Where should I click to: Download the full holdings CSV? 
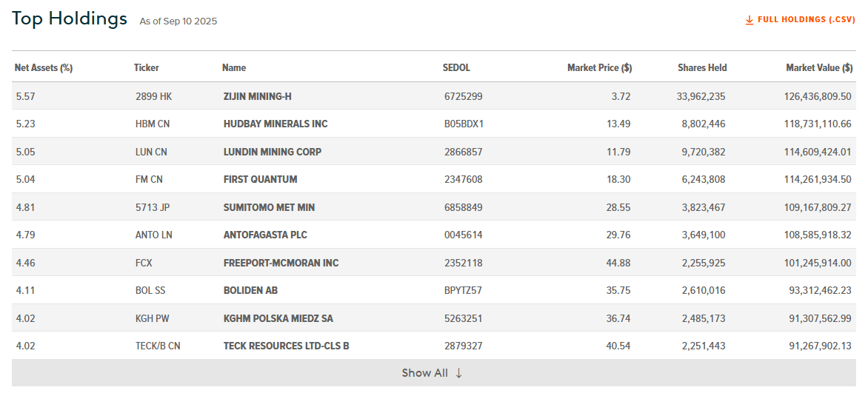point(801,20)
